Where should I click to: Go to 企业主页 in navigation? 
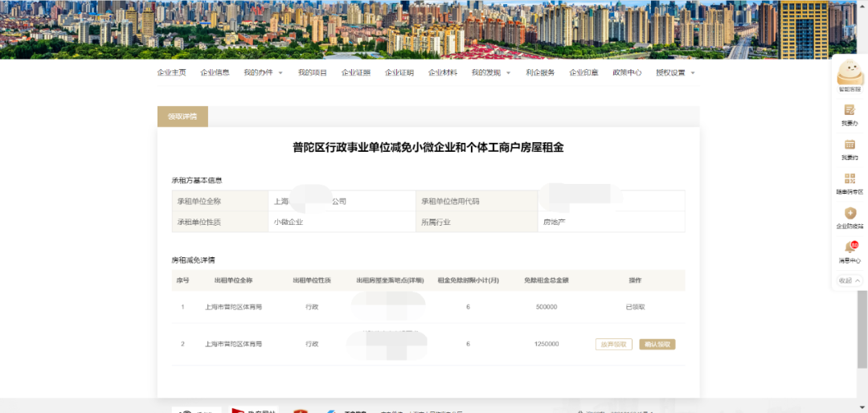[171, 72]
